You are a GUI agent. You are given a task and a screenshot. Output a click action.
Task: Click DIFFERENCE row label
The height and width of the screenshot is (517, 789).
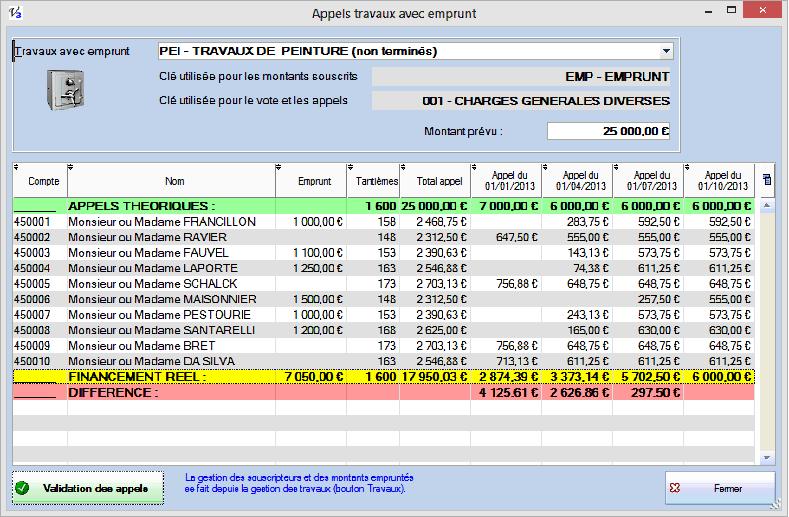[113, 393]
